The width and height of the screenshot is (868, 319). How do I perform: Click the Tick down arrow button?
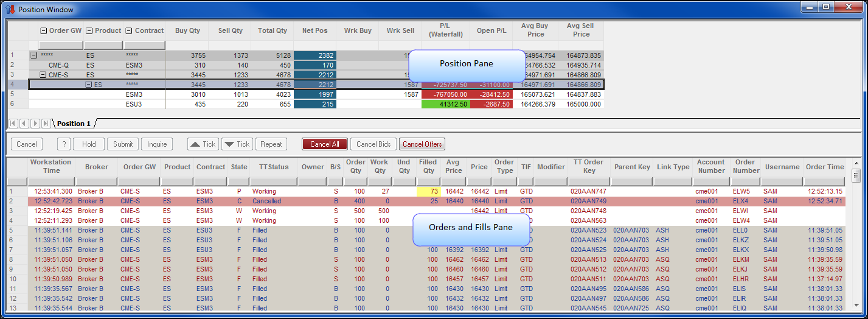pyautogui.click(x=237, y=144)
